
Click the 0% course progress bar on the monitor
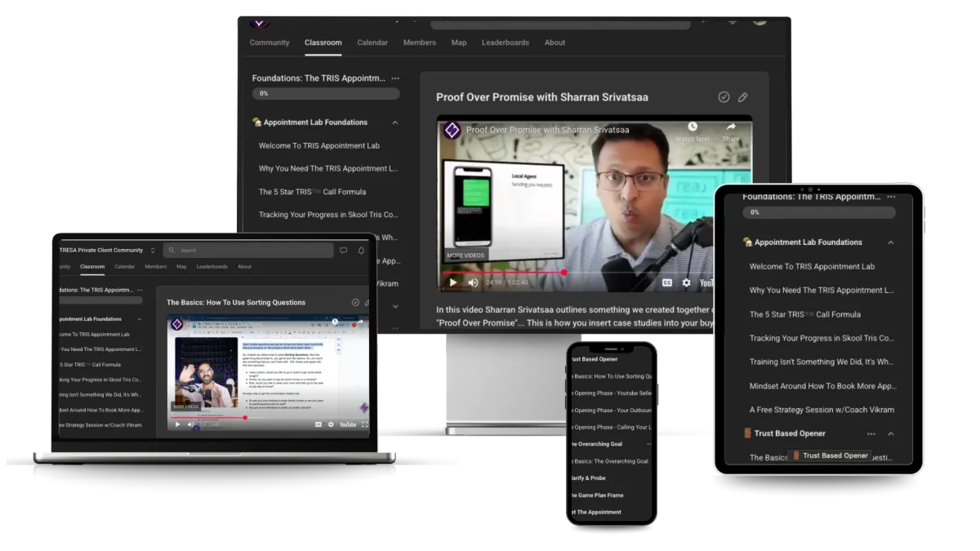(325, 94)
